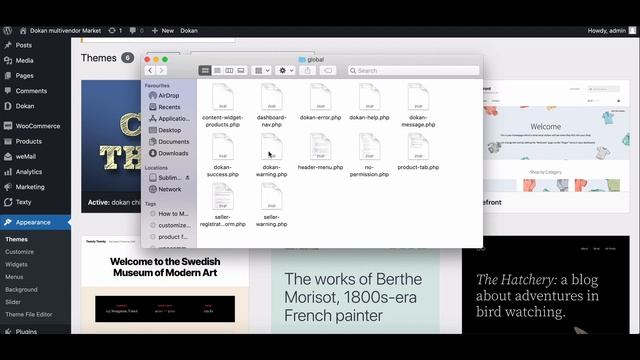Switch Finder to gallery view
Screen dimensions: 640x360
[241, 71]
